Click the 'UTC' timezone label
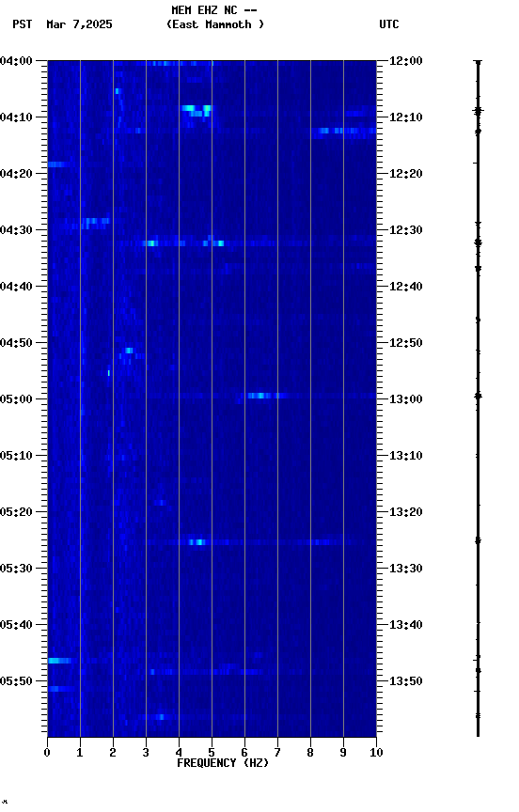519x812 pixels. [x=389, y=24]
